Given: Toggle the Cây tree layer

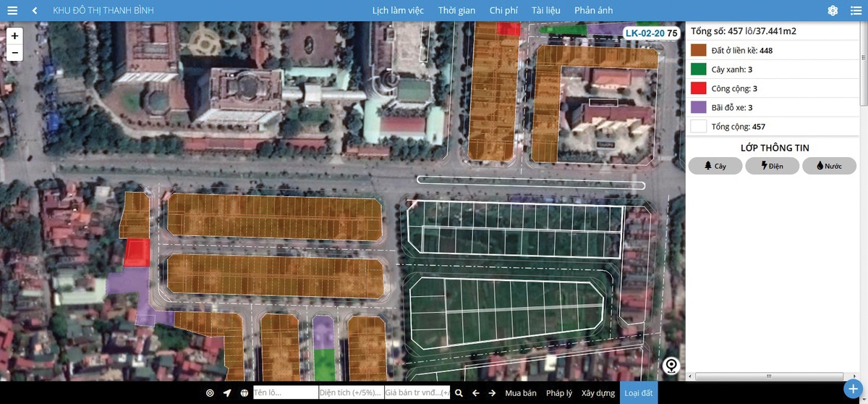Looking at the screenshot, I should (715, 166).
